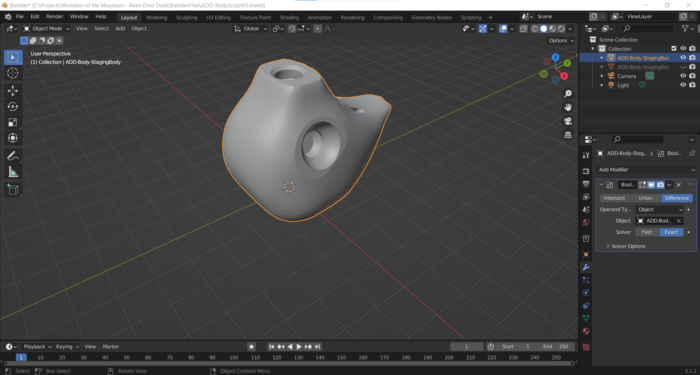Screen dimensions: 700x375
Task: Open the Tool properties tab
Action: coord(586,155)
